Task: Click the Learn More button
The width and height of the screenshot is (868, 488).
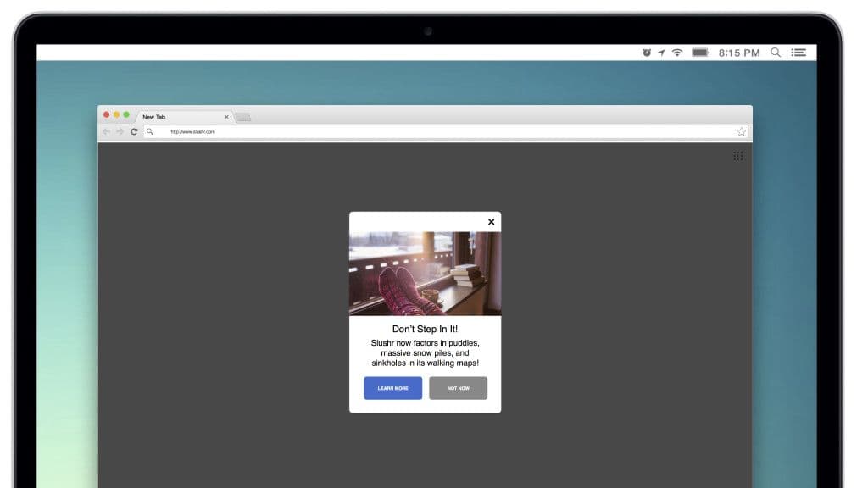Action: [x=392, y=388]
